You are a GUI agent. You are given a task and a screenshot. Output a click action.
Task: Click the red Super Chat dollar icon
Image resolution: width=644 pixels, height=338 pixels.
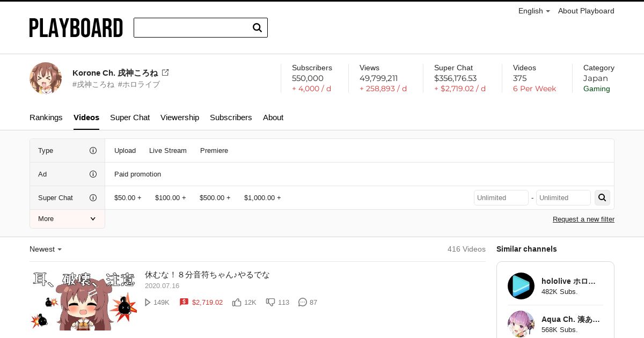pyautogui.click(x=184, y=303)
